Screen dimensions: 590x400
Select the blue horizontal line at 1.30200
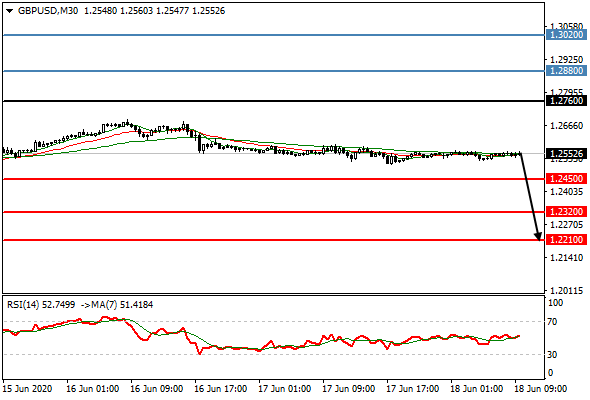click(274, 35)
